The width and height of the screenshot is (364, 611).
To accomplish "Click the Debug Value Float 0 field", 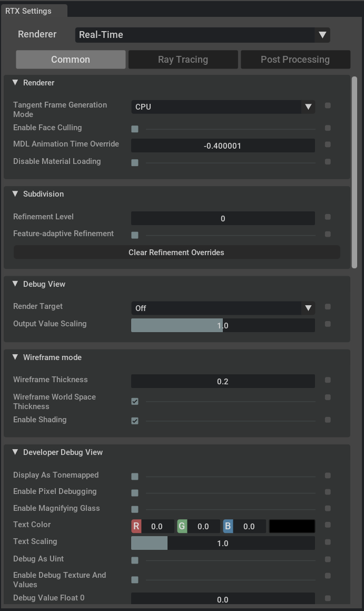I will click(222, 599).
